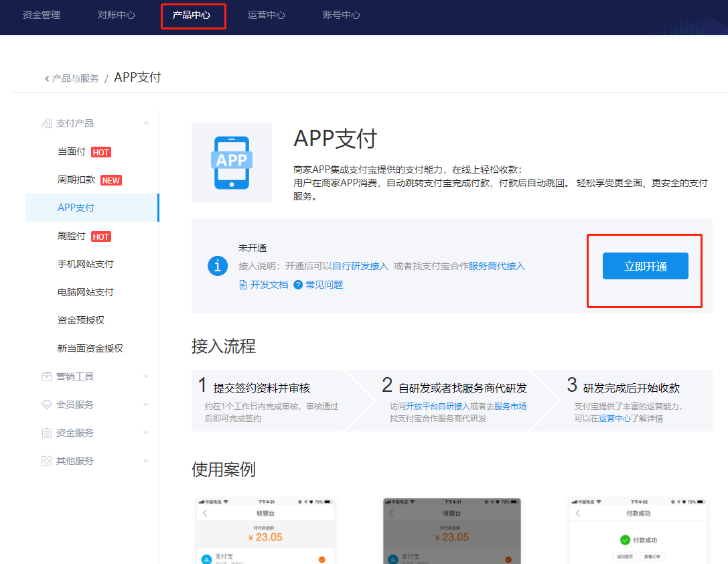
Task: Open the 对账中心 top menu
Action: [116, 15]
